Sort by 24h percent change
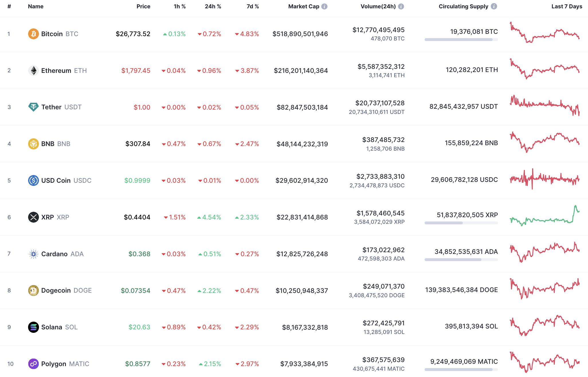 [x=213, y=6]
